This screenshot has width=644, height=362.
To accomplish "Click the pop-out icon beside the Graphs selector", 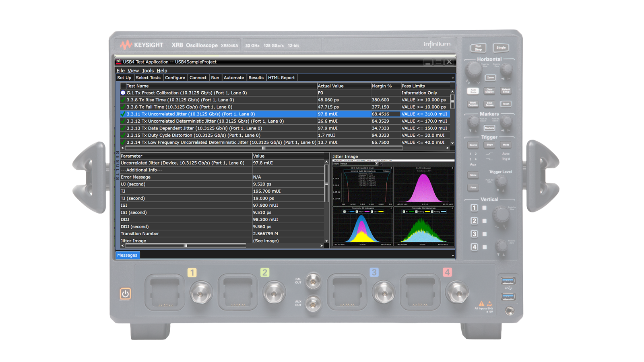I will (x=381, y=164).
